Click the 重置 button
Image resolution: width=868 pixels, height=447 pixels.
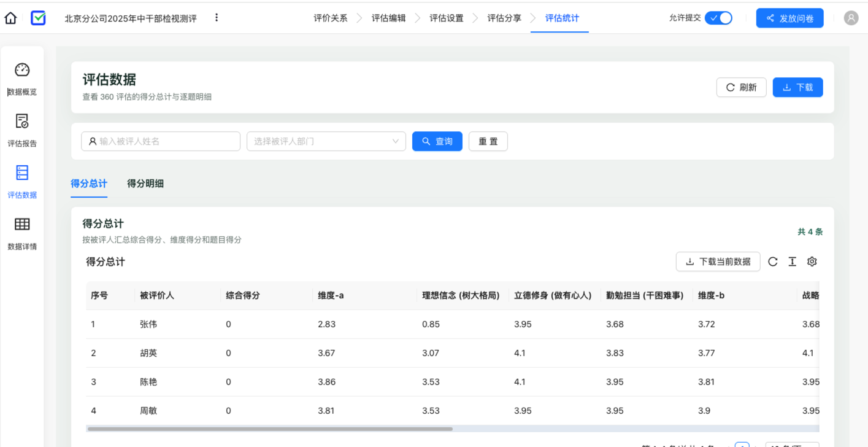488,141
